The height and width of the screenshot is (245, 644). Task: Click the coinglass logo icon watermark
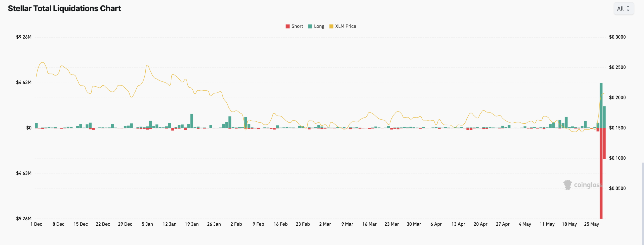click(568, 185)
